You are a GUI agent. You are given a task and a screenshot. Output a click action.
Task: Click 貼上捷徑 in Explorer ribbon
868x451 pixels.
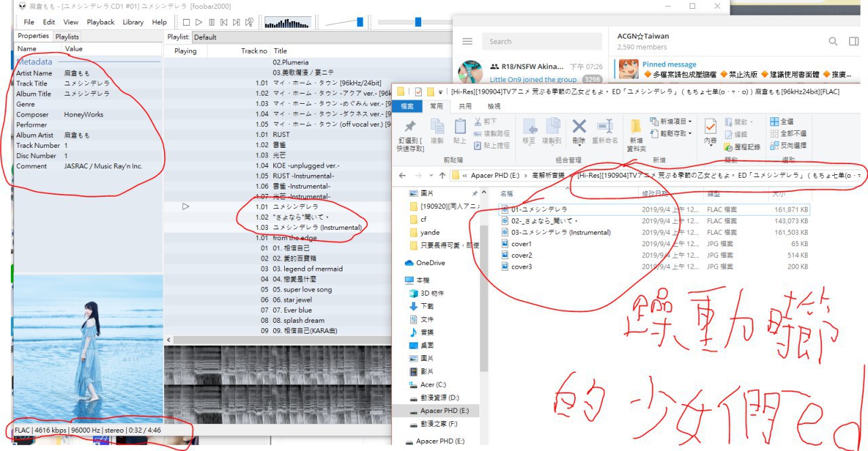click(492, 146)
